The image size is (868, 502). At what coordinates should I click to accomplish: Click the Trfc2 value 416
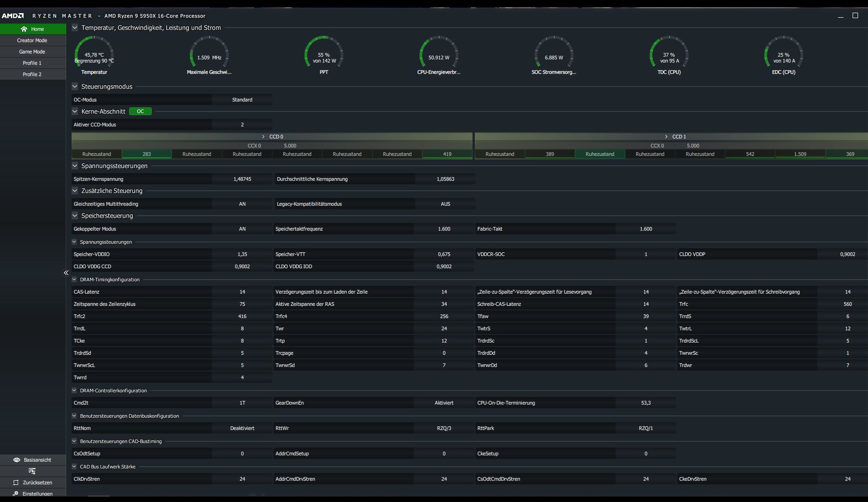[x=242, y=316]
